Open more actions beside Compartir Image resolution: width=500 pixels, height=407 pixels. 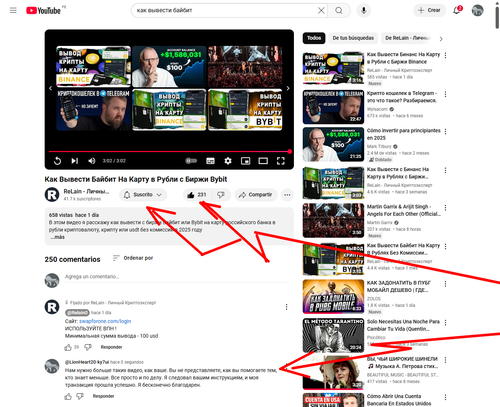click(x=287, y=195)
